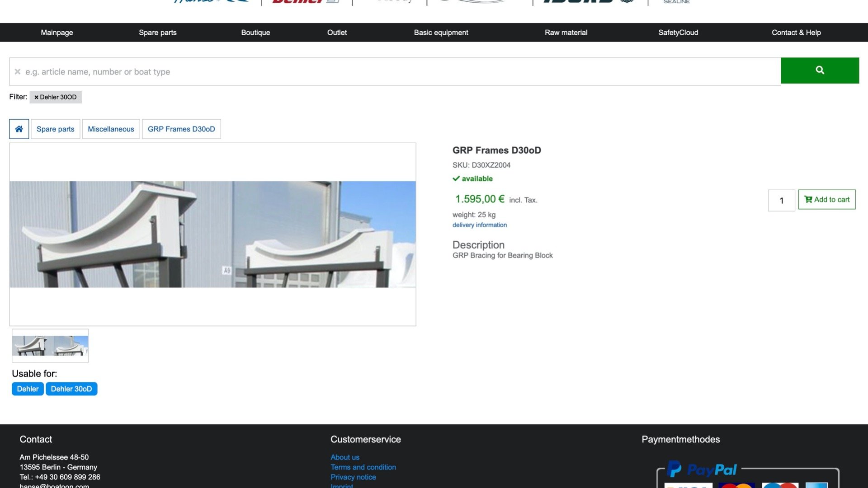868x488 pixels.
Task: Click the breadcrumb home icon
Action: click(x=19, y=129)
